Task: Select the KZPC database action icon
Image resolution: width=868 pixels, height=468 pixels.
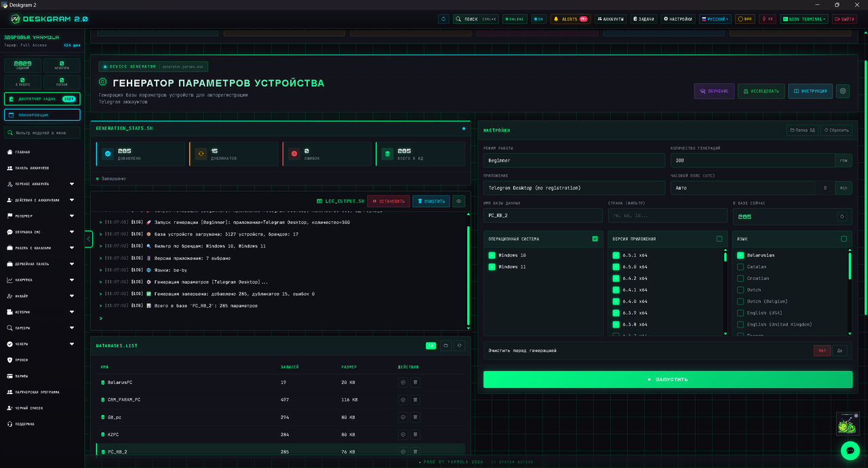Action: [403, 434]
